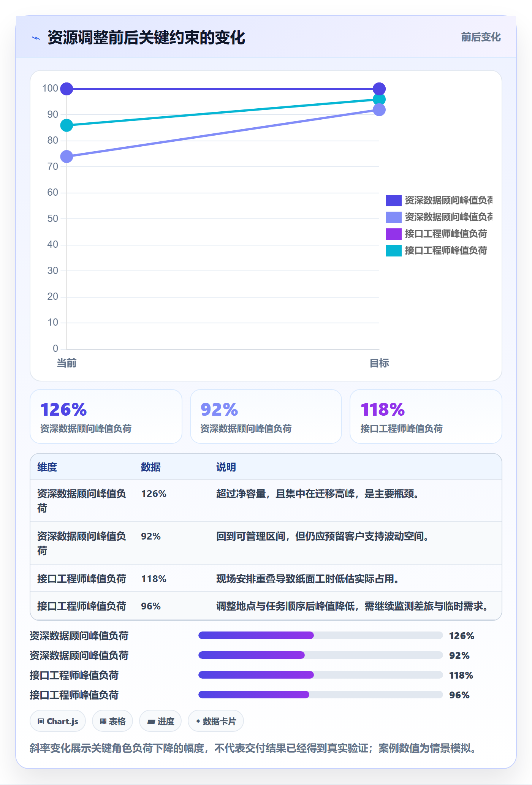Toggle the purple legend swatch for 接口工程师峰值负荷
The image size is (532, 785).
click(x=393, y=234)
